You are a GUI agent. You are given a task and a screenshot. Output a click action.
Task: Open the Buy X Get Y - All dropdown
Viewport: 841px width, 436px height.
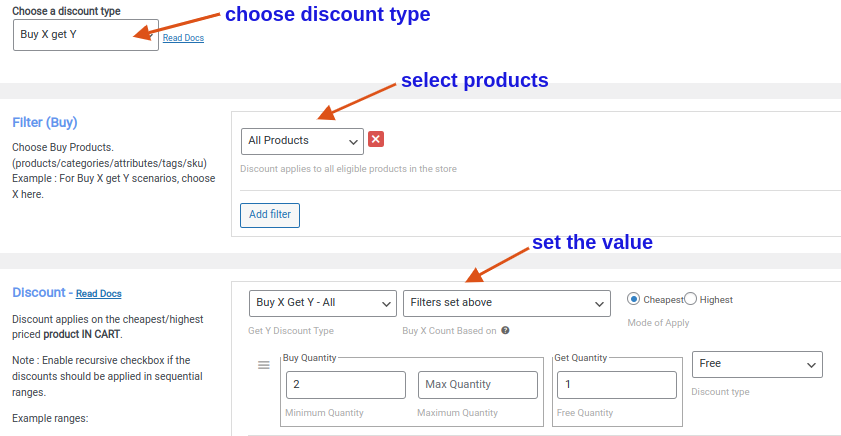[322, 303]
